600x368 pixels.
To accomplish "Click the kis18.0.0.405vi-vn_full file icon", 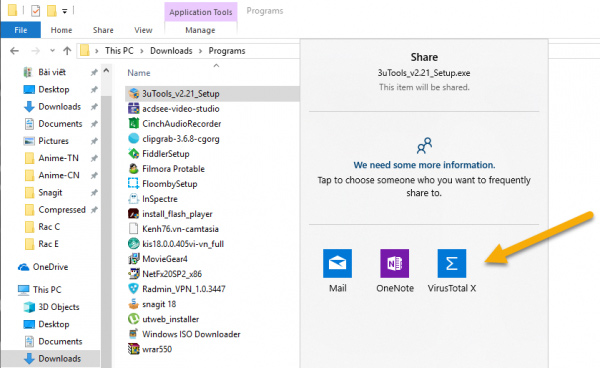I will coord(134,244).
